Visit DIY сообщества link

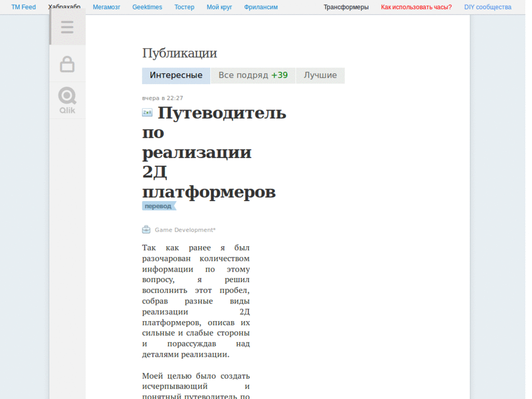point(487,7)
